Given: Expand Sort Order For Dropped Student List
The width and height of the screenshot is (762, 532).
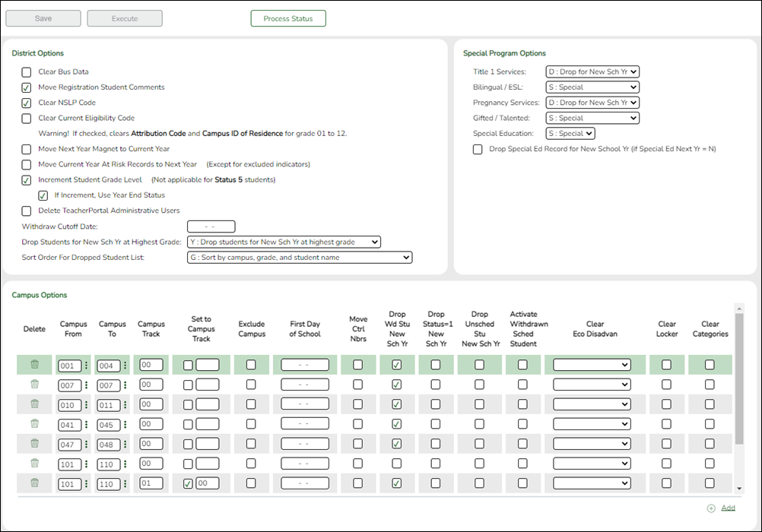Looking at the screenshot, I should 299,258.
